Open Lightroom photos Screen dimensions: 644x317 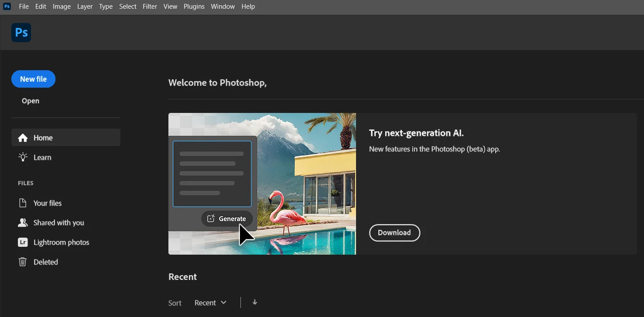[x=66, y=242]
